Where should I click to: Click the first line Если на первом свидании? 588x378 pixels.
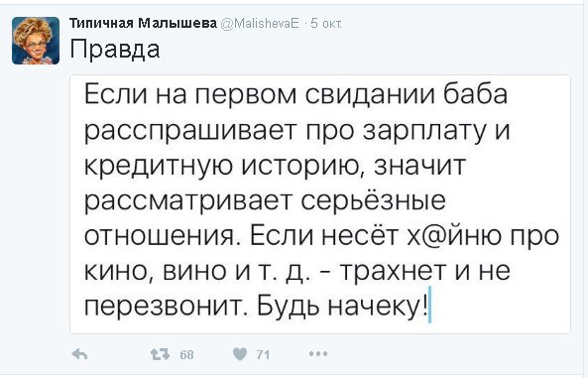coord(260,94)
